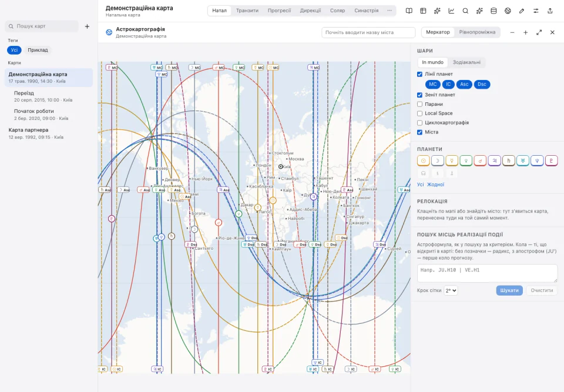Check the Local Space layer
Viewport: 564px width, 392px height.
coord(419,113)
